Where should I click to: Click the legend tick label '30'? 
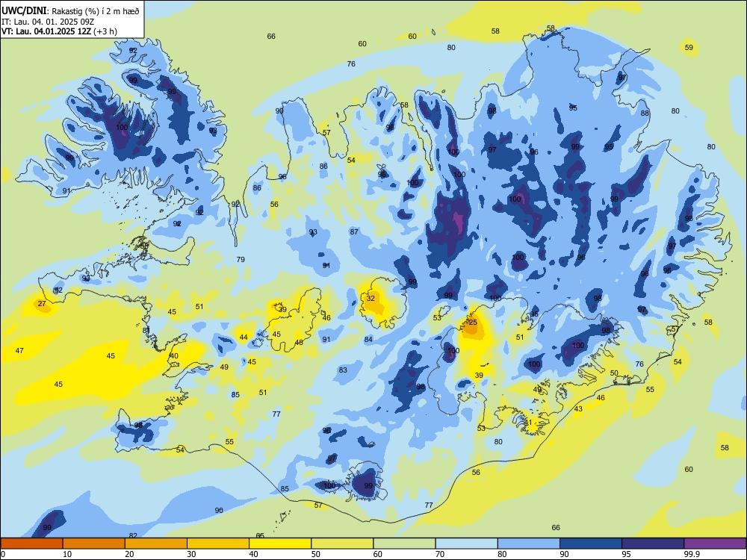pos(191,554)
